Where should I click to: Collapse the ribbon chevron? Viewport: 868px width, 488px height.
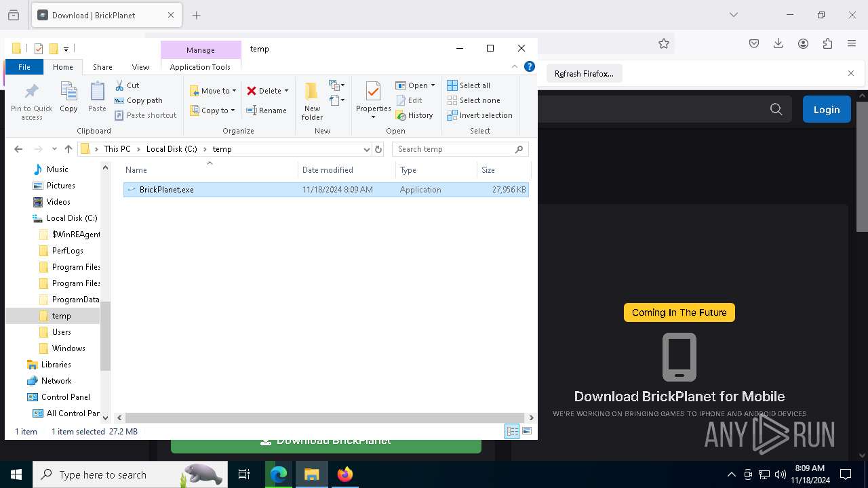pos(515,66)
